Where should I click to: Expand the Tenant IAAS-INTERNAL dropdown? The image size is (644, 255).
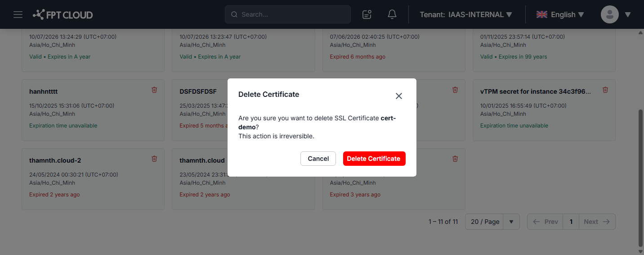coord(466,14)
